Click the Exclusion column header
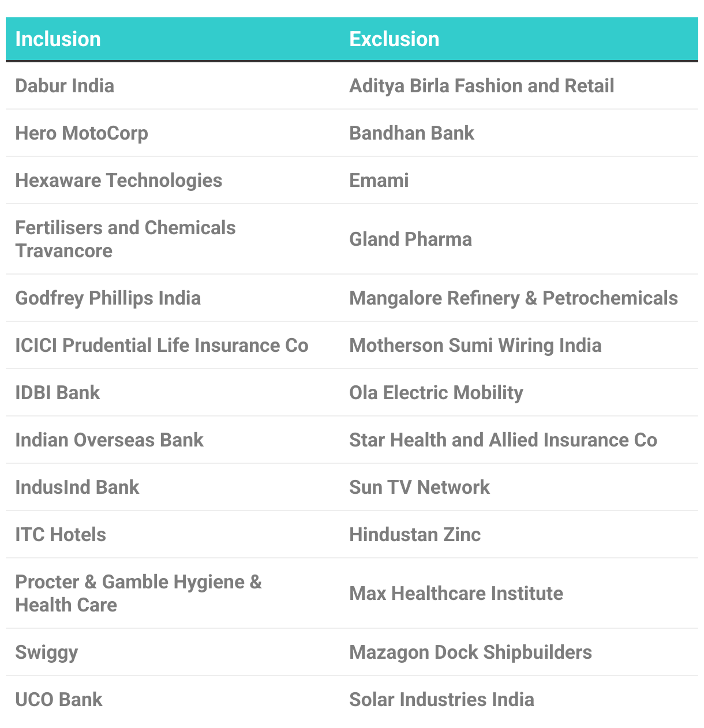The image size is (704, 728). pos(394,39)
